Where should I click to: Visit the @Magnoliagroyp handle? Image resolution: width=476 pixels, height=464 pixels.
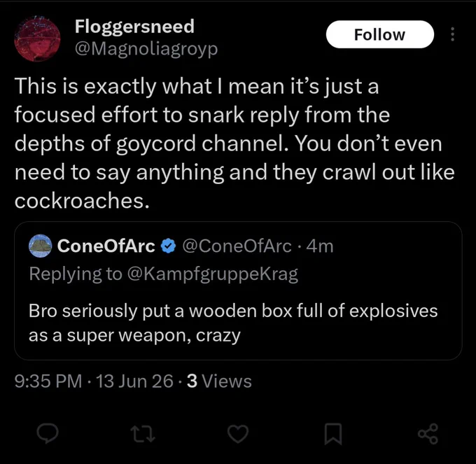click(x=146, y=49)
